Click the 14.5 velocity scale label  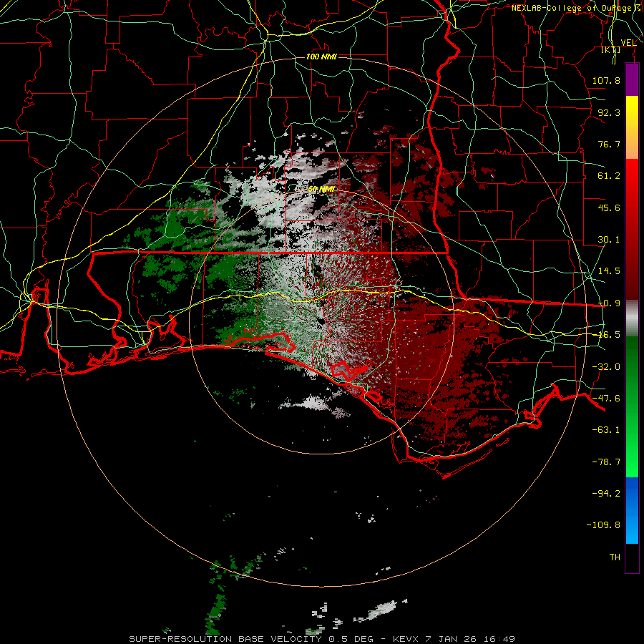(609, 271)
